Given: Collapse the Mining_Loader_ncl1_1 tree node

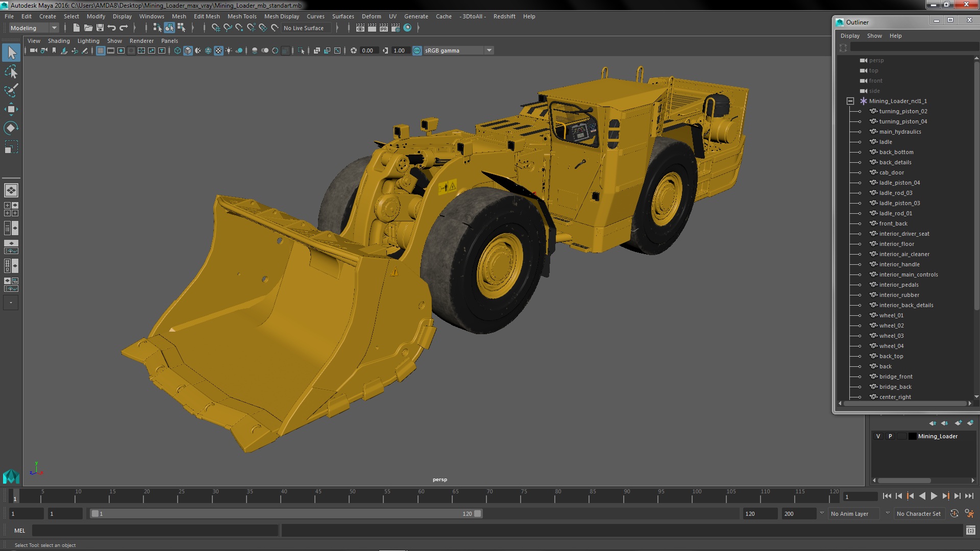Looking at the screenshot, I should coord(850,101).
